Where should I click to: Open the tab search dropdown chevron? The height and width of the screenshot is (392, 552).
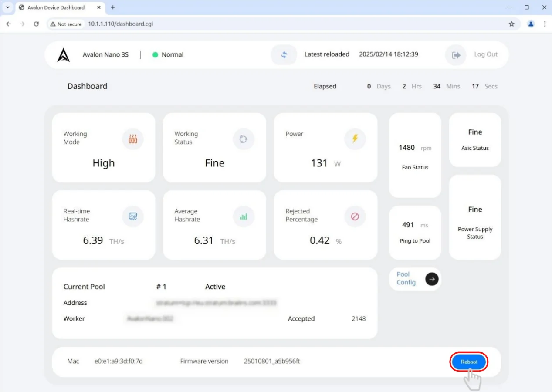click(x=7, y=7)
